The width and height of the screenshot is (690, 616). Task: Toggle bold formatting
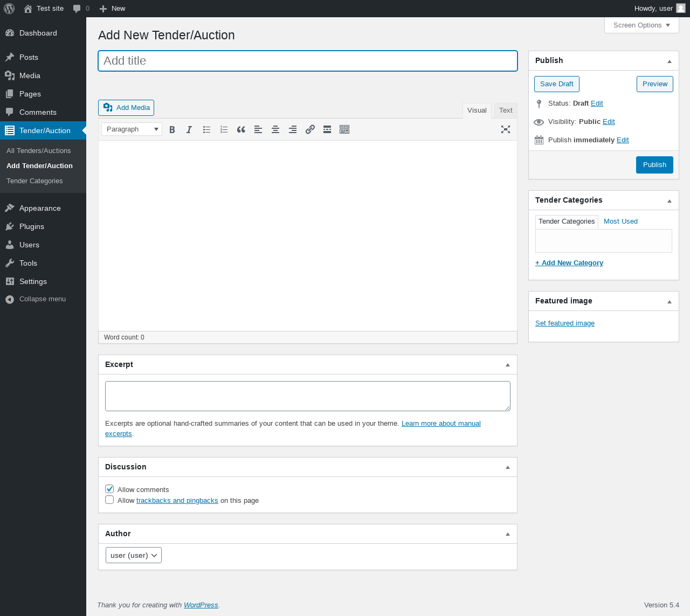point(172,129)
